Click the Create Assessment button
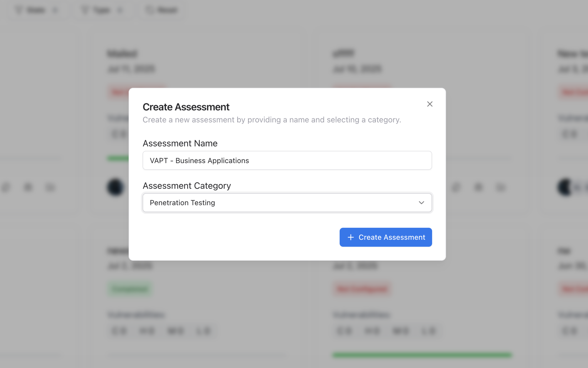Screen dimensions: 588x368 point(386,237)
